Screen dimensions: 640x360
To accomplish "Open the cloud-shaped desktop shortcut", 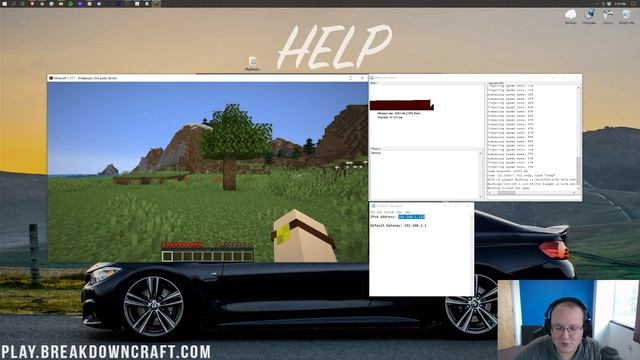I will pyautogui.click(x=571, y=16).
